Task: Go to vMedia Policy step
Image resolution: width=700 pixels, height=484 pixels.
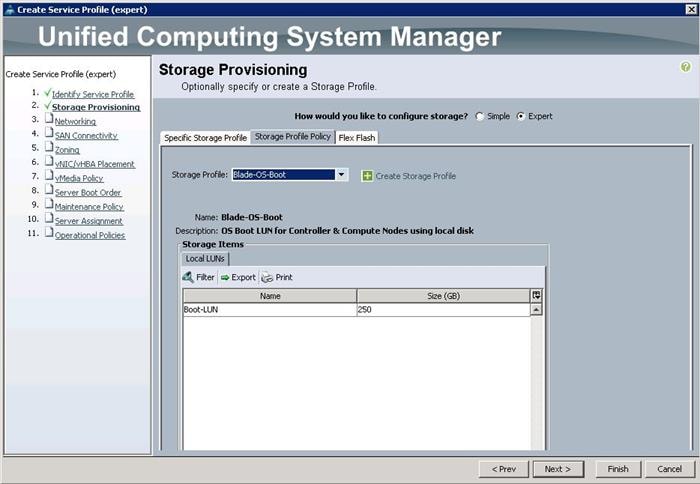Action: pos(79,179)
